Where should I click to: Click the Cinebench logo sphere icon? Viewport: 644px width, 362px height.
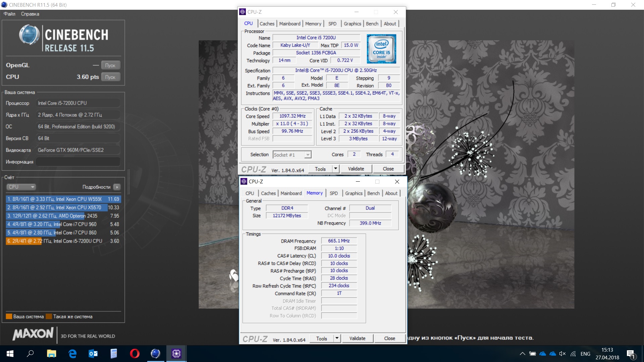30,35
